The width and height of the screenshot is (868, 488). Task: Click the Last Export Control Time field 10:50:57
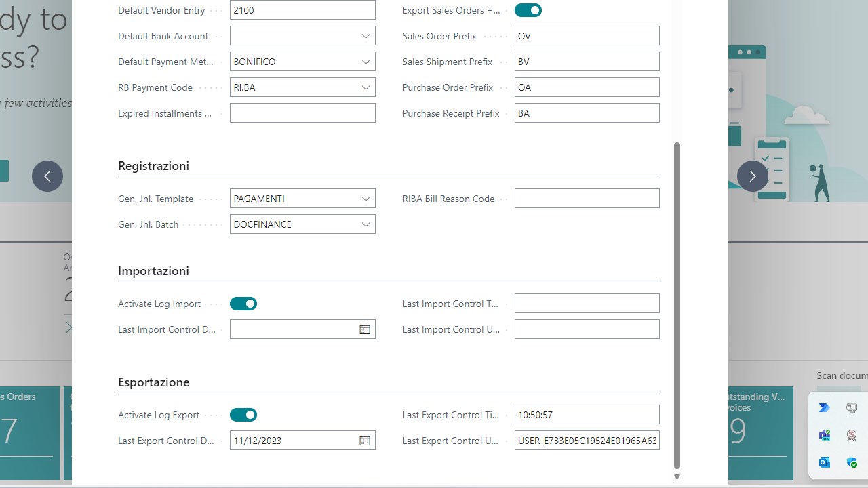coord(587,415)
